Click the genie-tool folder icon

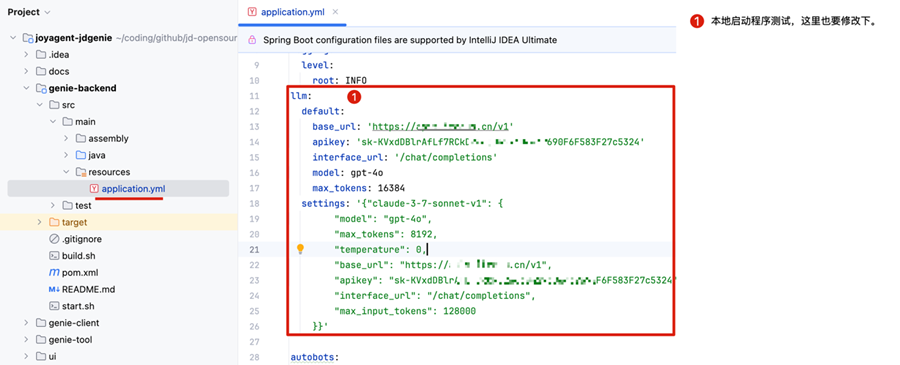coord(40,339)
